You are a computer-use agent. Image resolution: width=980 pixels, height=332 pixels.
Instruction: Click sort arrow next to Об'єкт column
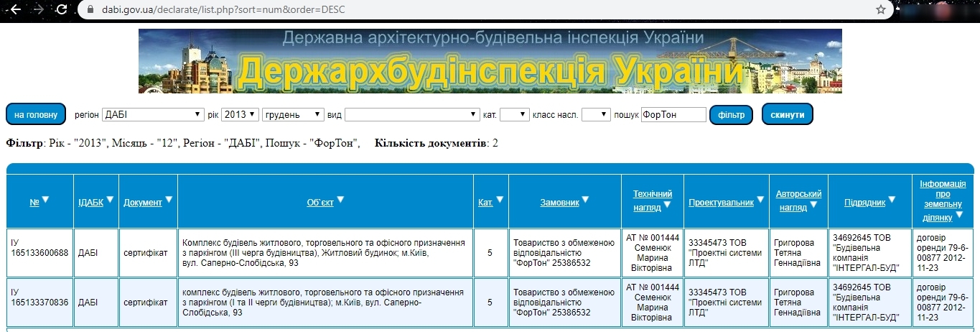[x=340, y=200]
